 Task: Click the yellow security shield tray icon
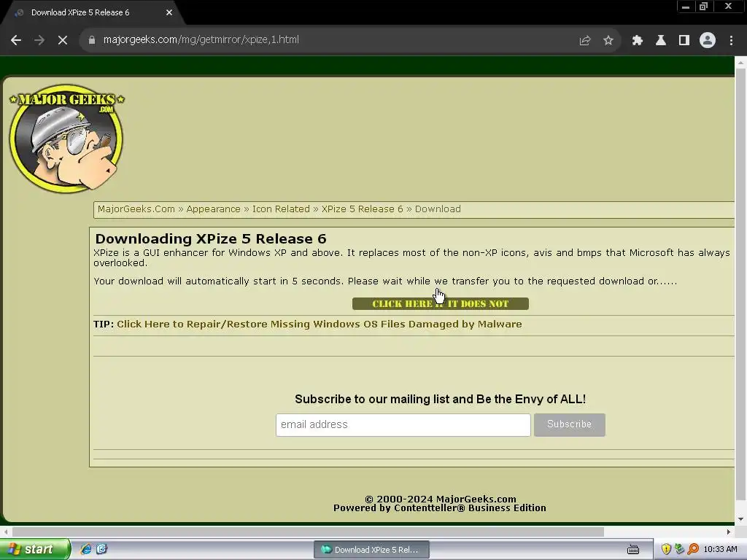[x=666, y=550]
